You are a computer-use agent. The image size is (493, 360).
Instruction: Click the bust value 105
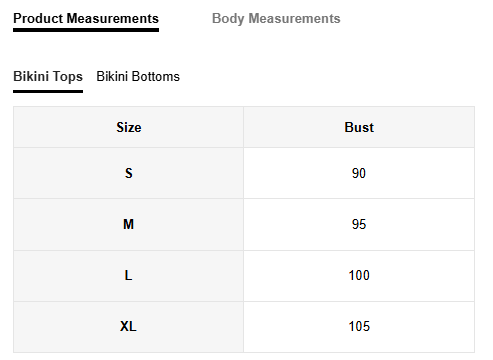(359, 327)
